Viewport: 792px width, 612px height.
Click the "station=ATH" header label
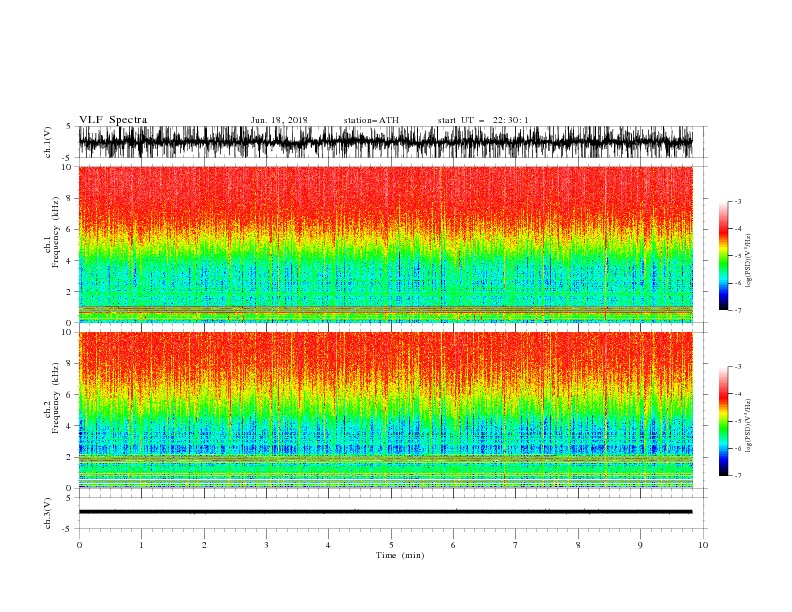[371, 120]
